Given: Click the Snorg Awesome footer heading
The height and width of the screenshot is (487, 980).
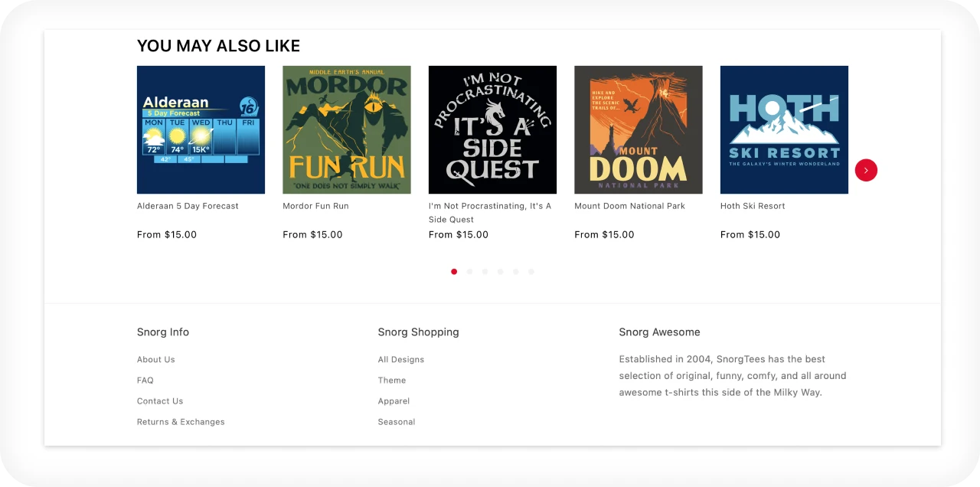Looking at the screenshot, I should 660,332.
